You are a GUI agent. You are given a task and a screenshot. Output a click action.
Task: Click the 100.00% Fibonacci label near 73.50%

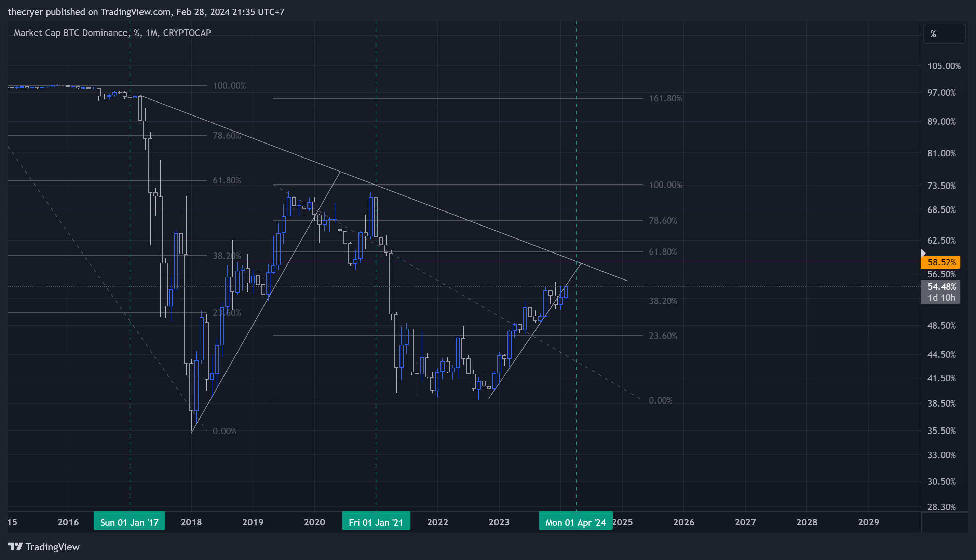click(665, 185)
